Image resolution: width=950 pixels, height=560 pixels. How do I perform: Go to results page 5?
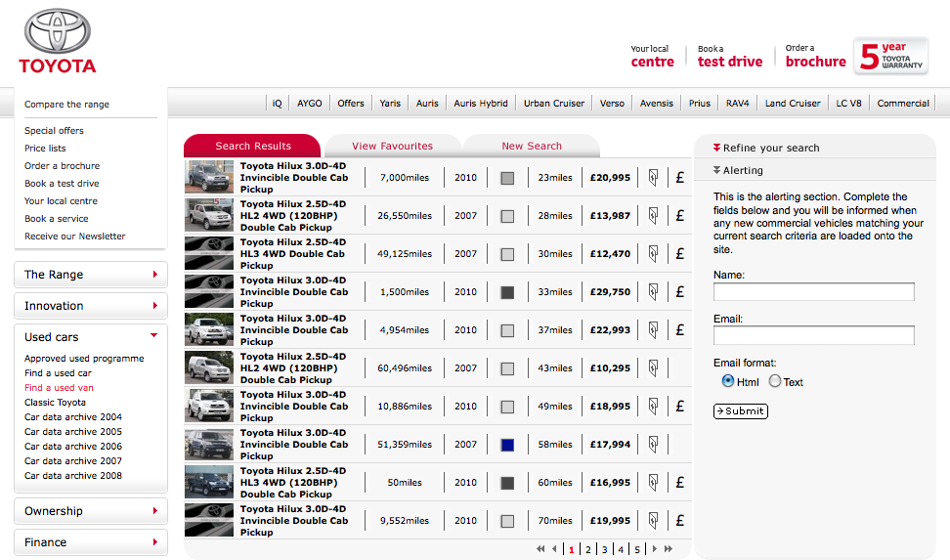point(637,549)
